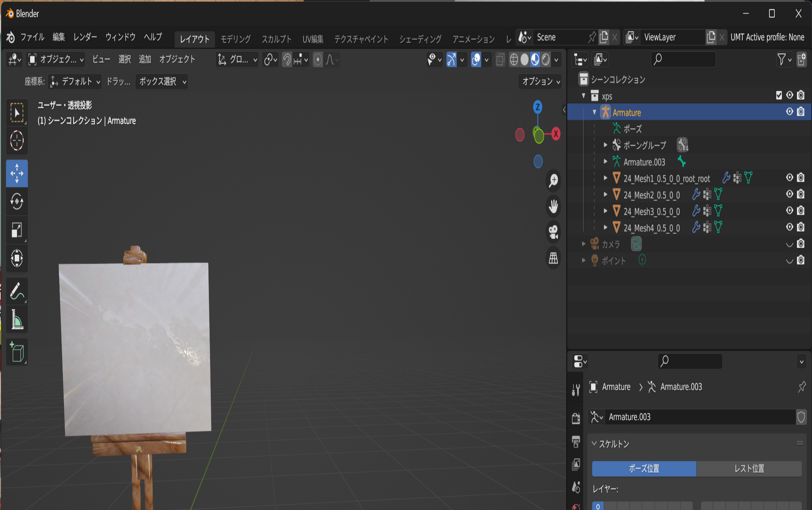Click the red X axis gizmo ball
This screenshot has width=812, height=510.
click(x=556, y=134)
